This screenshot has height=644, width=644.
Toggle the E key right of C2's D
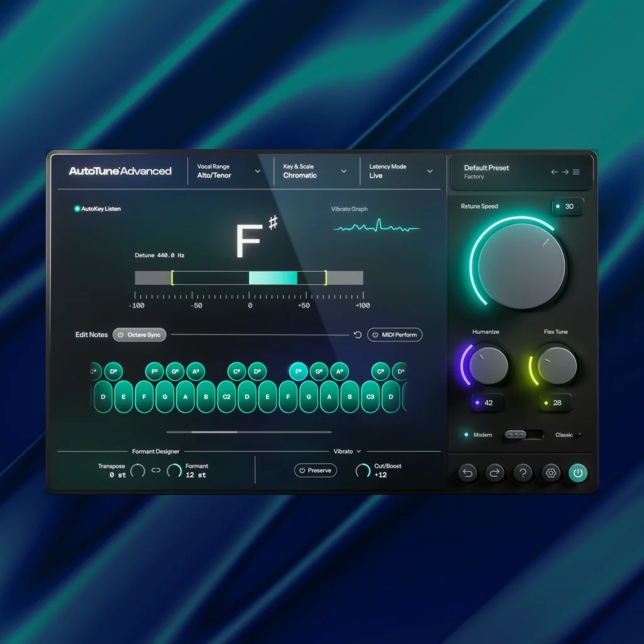pos(267,397)
